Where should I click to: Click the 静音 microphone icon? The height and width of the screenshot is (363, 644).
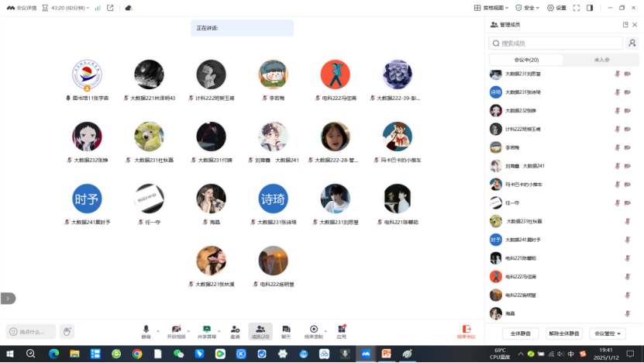[146, 329]
